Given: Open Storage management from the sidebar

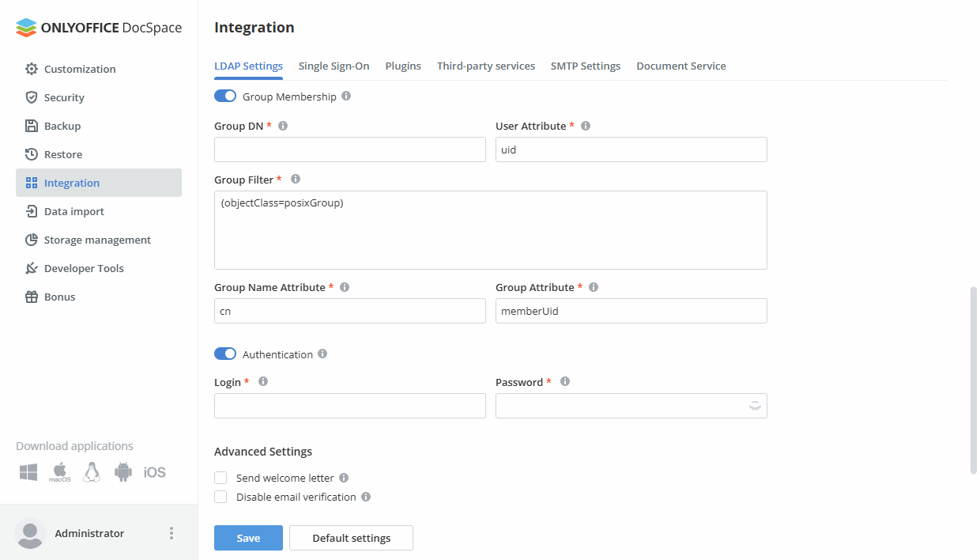Looking at the screenshot, I should (32, 240).
